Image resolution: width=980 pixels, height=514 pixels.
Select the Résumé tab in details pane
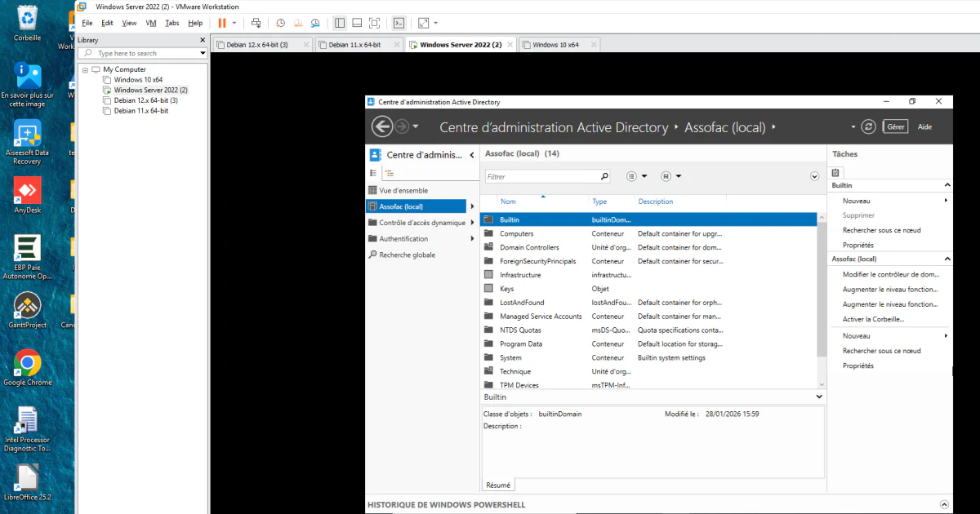(x=498, y=485)
